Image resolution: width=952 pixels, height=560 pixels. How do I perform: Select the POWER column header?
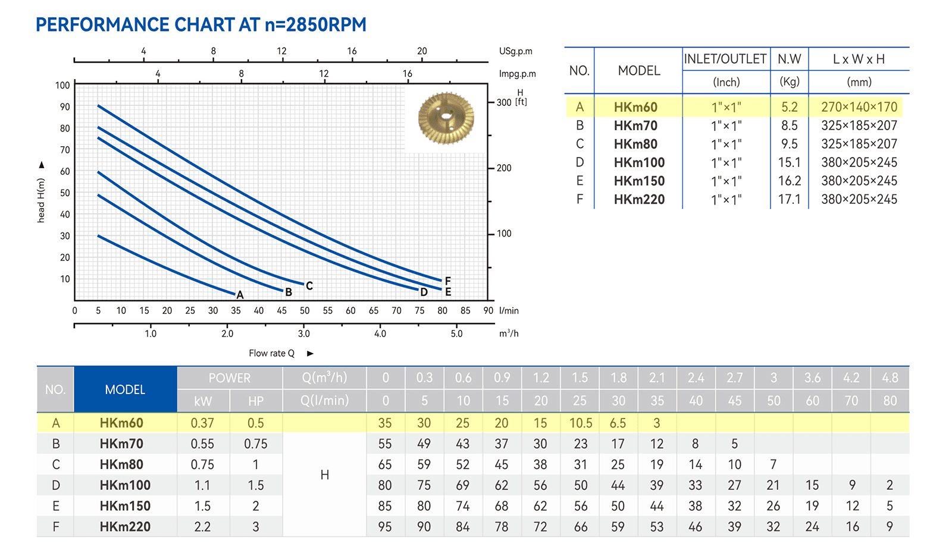coord(230,378)
